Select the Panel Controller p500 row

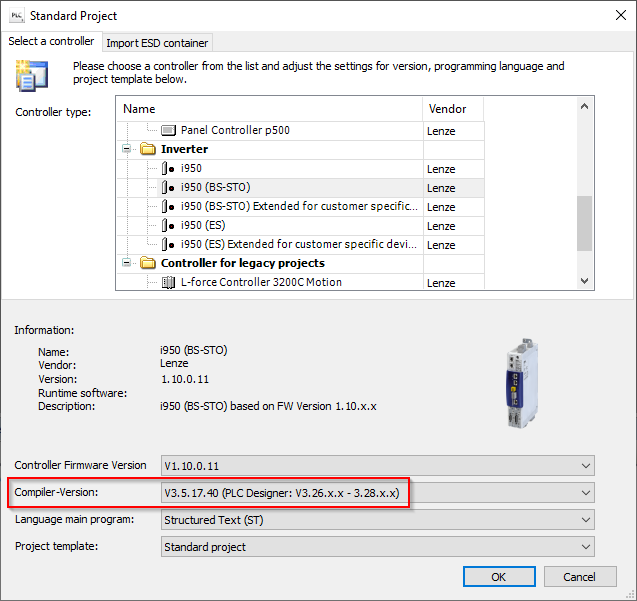301,130
